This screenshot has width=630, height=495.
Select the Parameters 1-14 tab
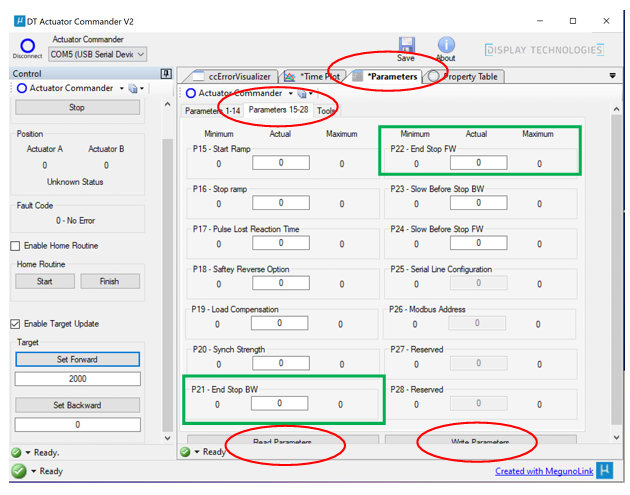212,110
